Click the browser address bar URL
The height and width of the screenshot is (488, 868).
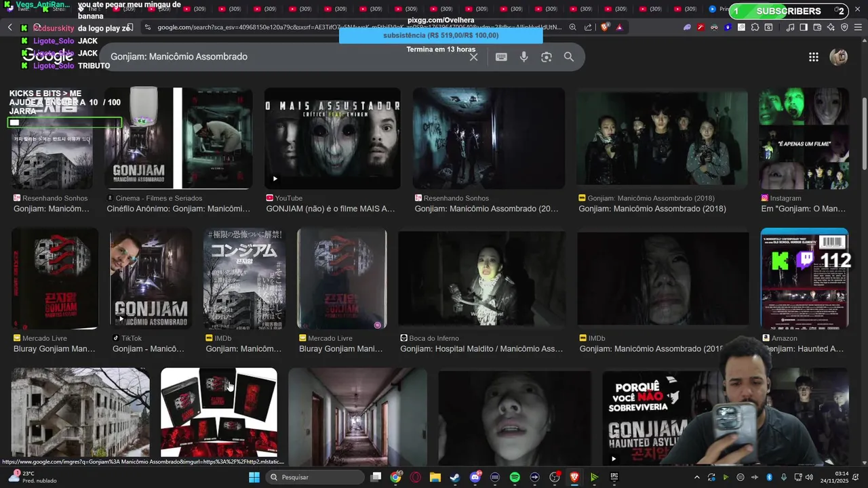pos(359,27)
